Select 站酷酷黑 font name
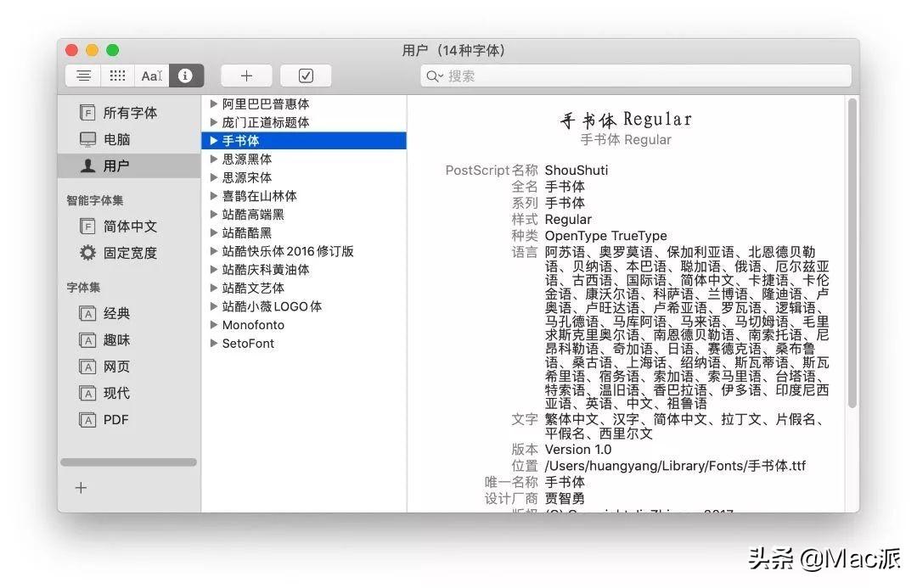 [247, 232]
